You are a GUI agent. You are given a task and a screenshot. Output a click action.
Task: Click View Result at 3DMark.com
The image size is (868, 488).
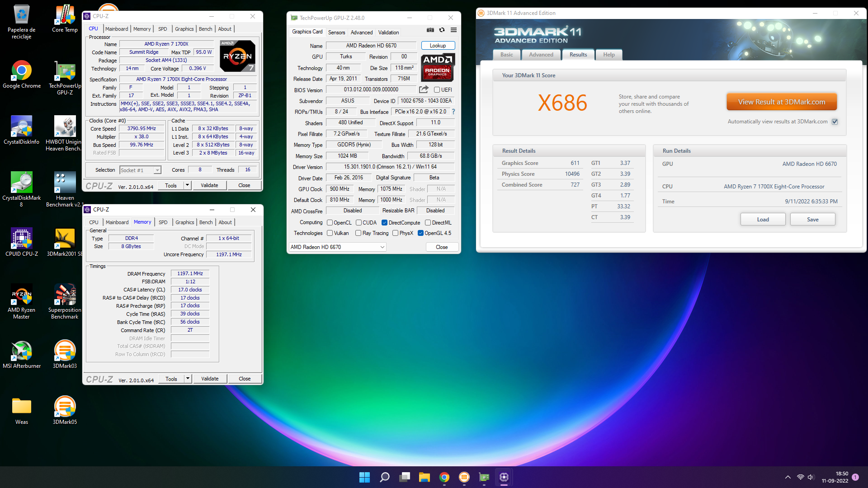(782, 102)
